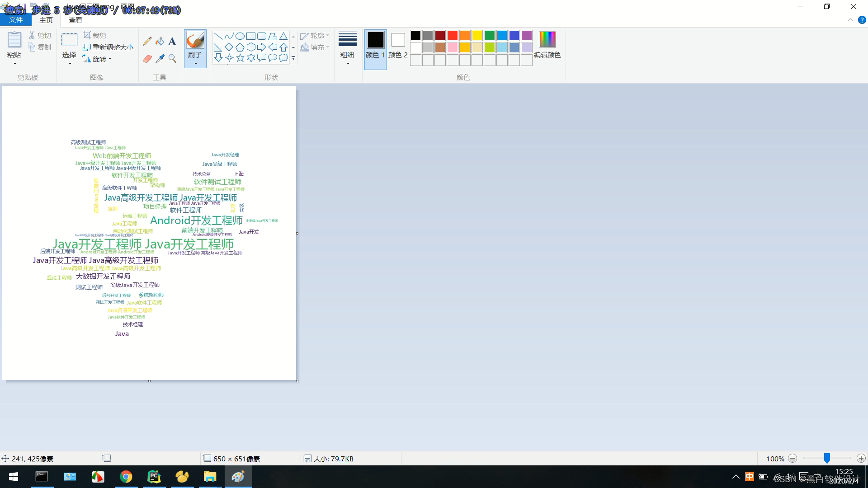This screenshot has height=488, width=868.
Task: Click the bottom-right canvas resize handle
Action: [x=297, y=381]
